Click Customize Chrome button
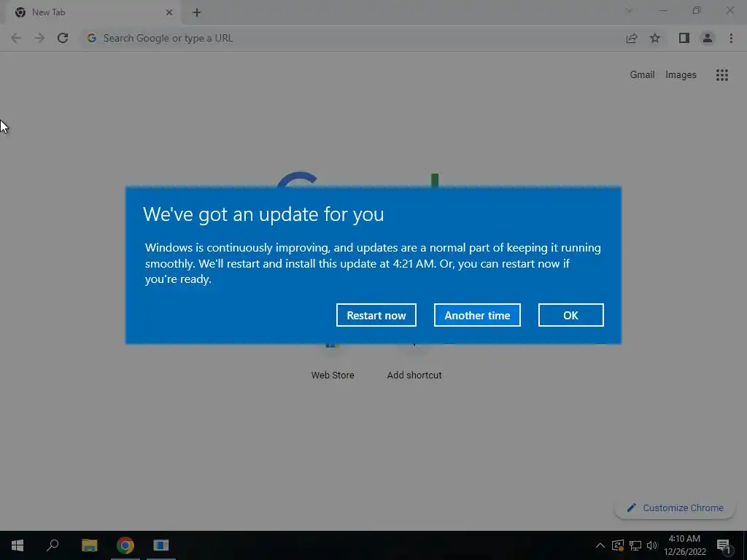 point(675,507)
